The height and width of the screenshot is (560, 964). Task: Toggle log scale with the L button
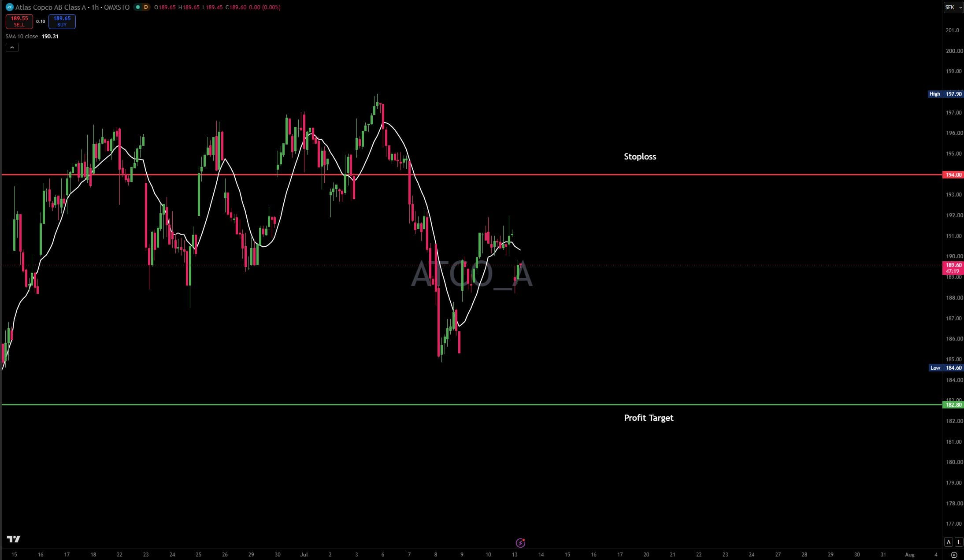[x=959, y=542]
